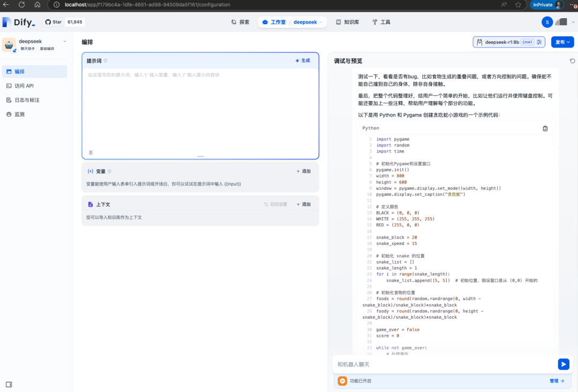Click code line 'snake_speed = 15'

click(x=397, y=243)
